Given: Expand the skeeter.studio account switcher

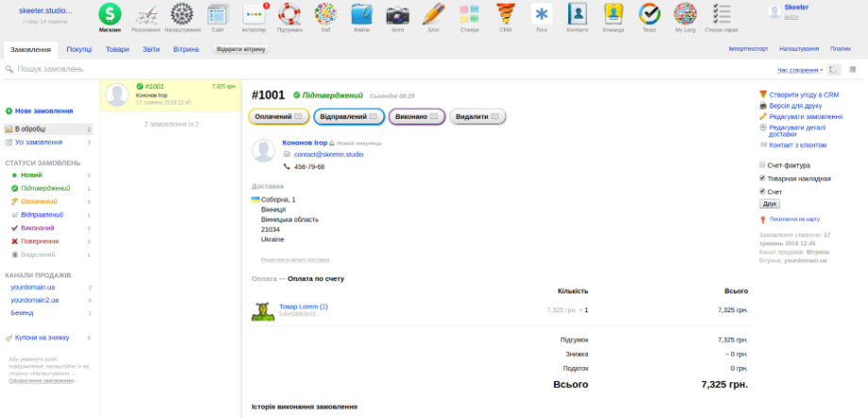Looking at the screenshot, I should coord(46,10).
